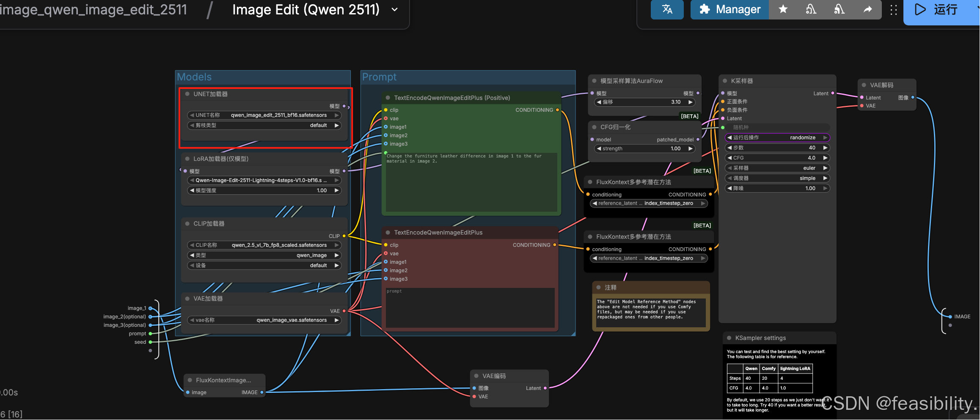Viewport: 980px width, 420px height.
Task: Open the second reference_latent index_timestep_zero selector
Action: coord(649,258)
